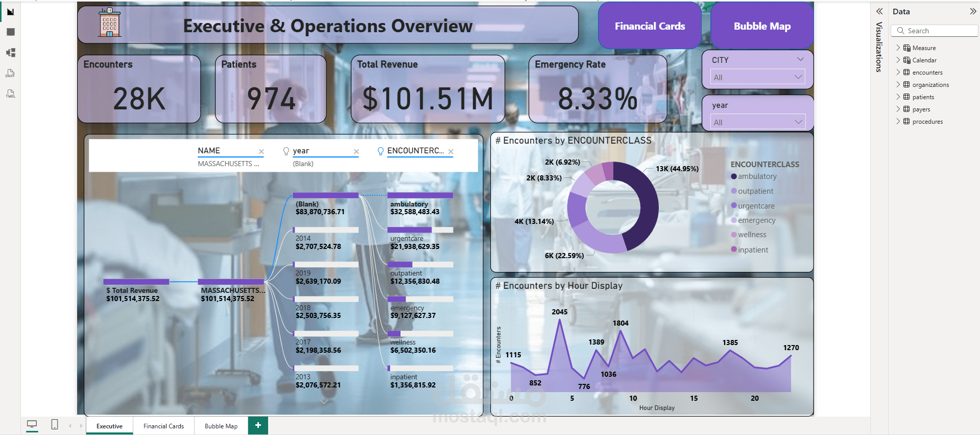Viewport: 980px width, 435px height.
Task: Select the Patients card
Action: (271, 89)
